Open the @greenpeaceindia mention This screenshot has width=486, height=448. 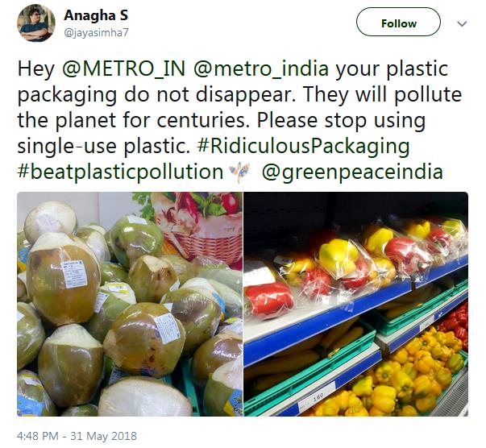pyautogui.click(x=352, y=172)
